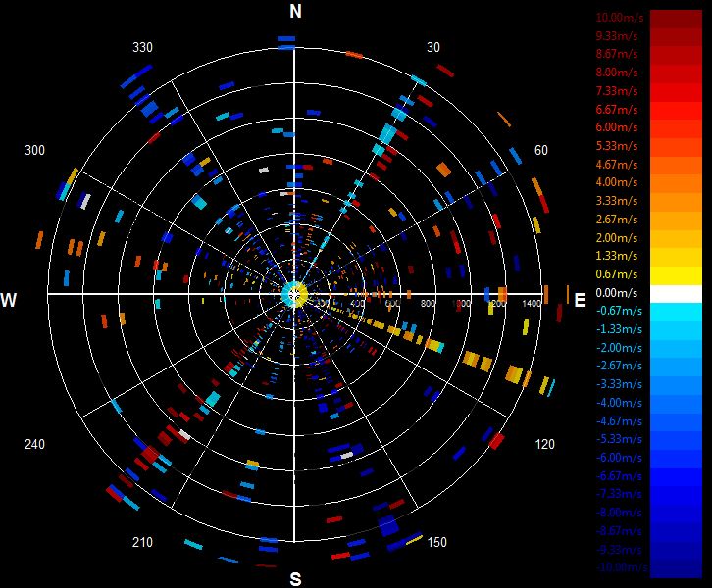The width and height of the screenshot is (712, 588).
Task: Click the 5.33m/s legend label
Action: 617,146
